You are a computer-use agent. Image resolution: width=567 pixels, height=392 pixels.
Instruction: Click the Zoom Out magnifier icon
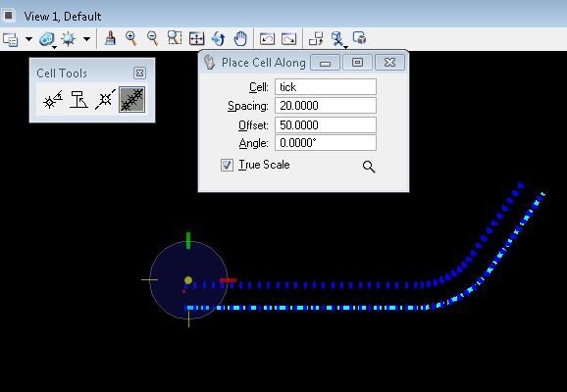tap(153, 38)
